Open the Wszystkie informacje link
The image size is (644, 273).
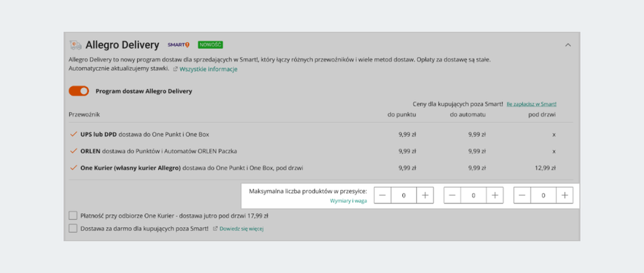pyautogui.click(x=208, y=70)
